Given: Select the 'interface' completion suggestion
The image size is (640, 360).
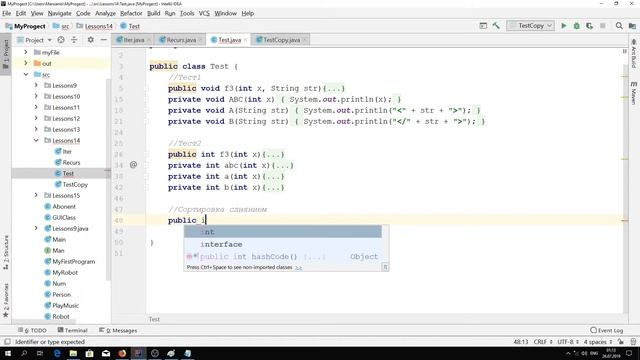Looking at the screenshot, I should [283, 244].
